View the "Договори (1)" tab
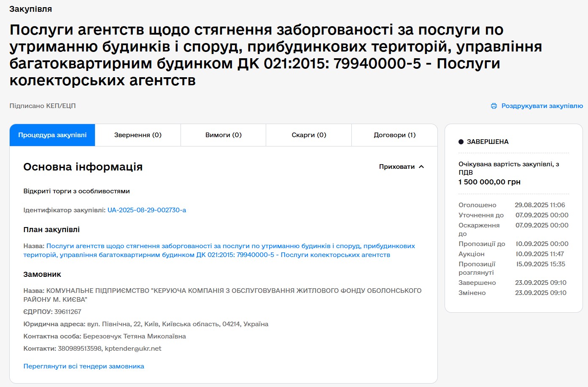588x387 pixels. click(394, 135)
